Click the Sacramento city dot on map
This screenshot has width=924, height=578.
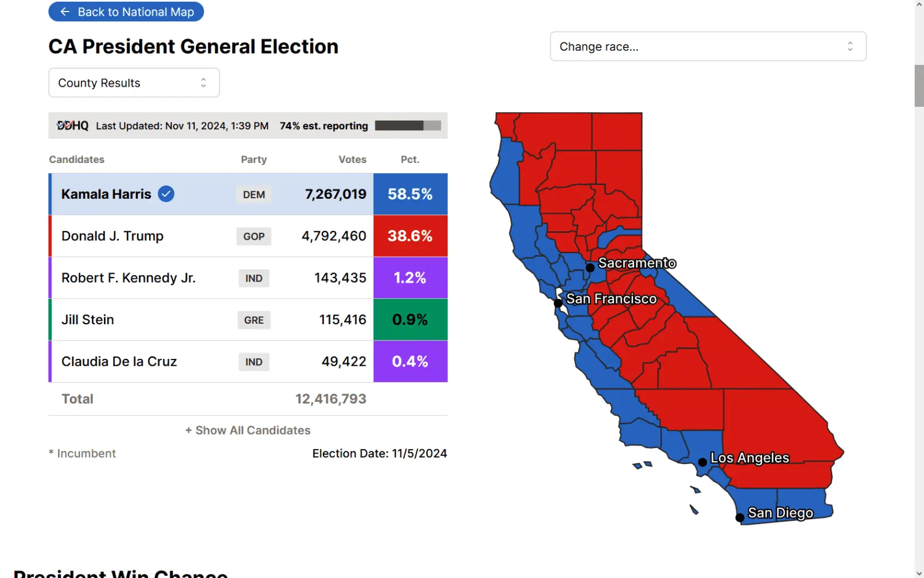click(590, 268)
